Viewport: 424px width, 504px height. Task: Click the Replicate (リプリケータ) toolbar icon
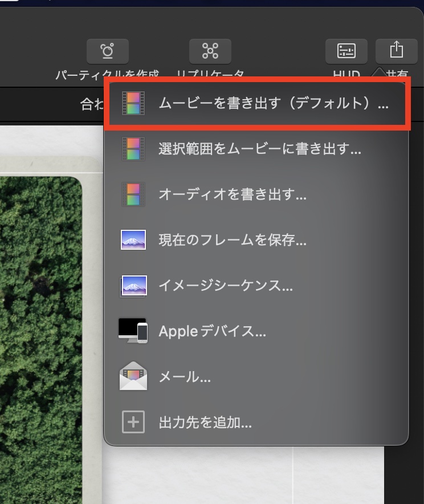pyautogui.click(x=210, y=51)
